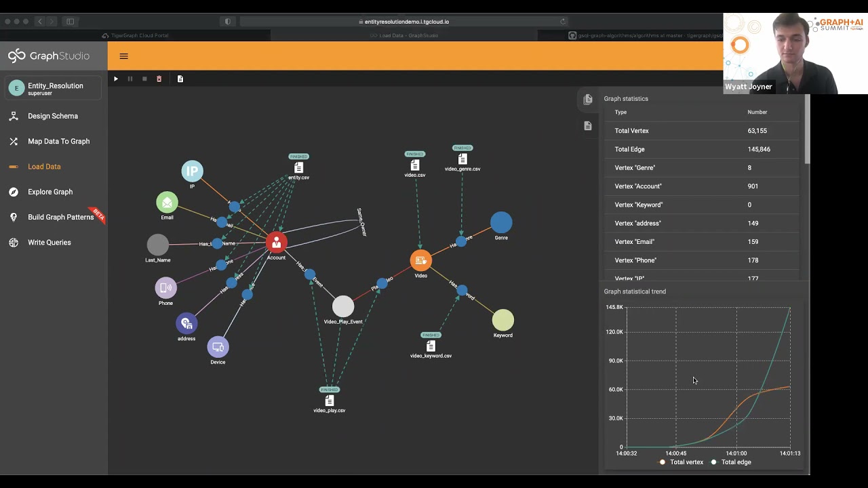Screen dimensions: 868x488
Task: Select the address vertex node
Action: 186,323
